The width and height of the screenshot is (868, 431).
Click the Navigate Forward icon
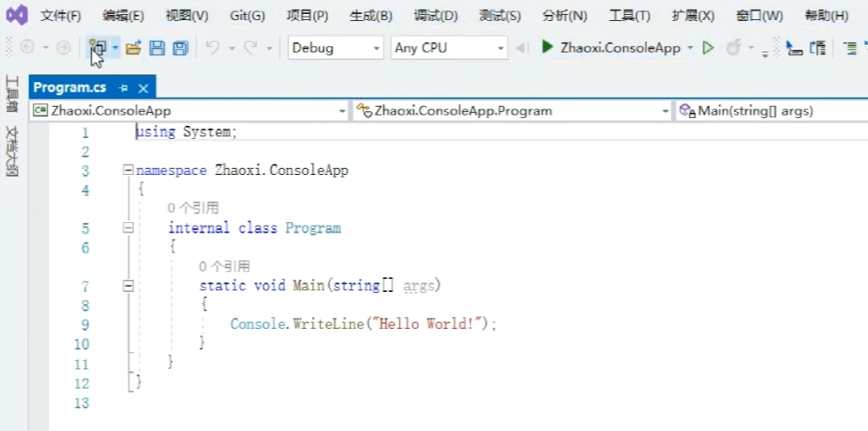64,48
